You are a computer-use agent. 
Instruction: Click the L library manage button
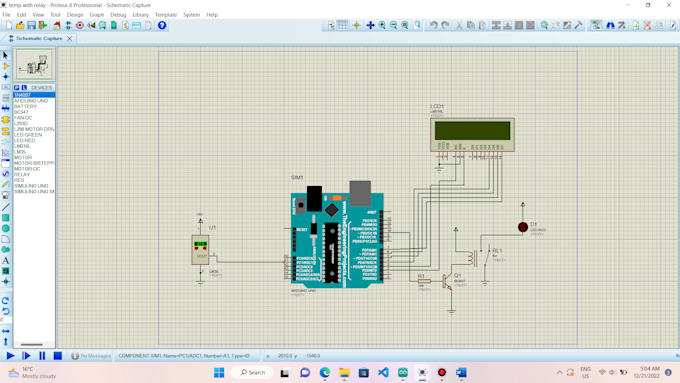click(24, 88)
